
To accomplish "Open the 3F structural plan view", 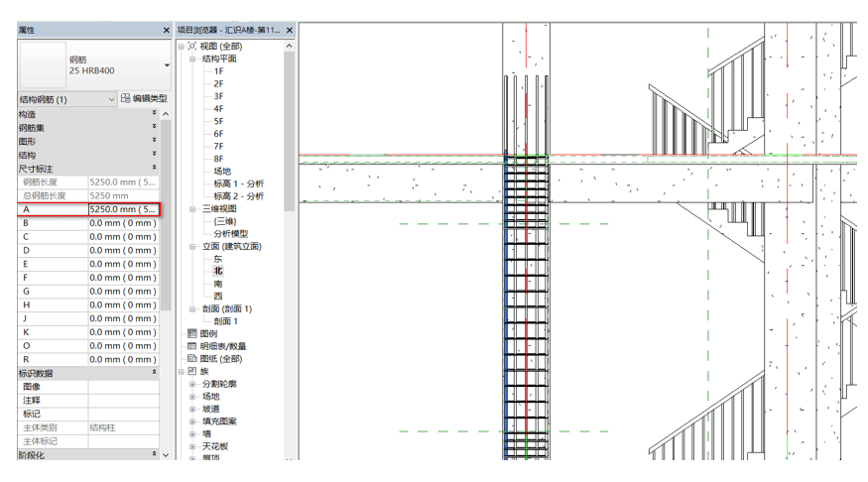I will [x=218, y=96].
